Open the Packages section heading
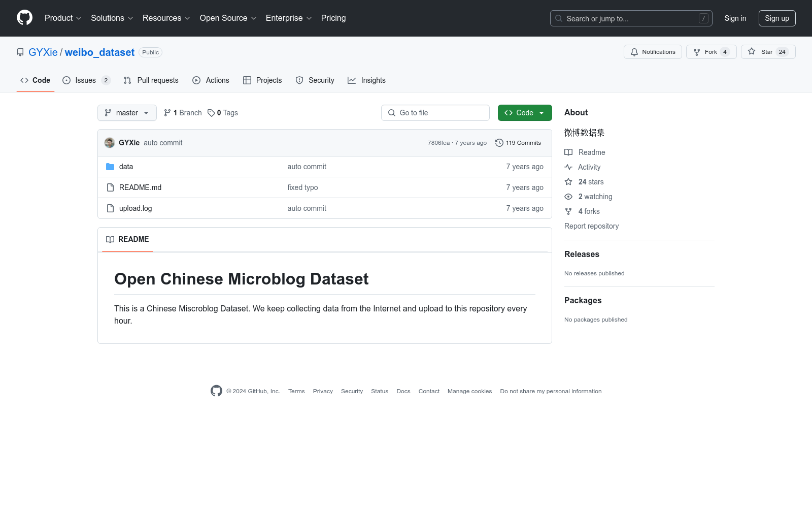The width and height of the screenshot is (812, 508). coord(583,300)
